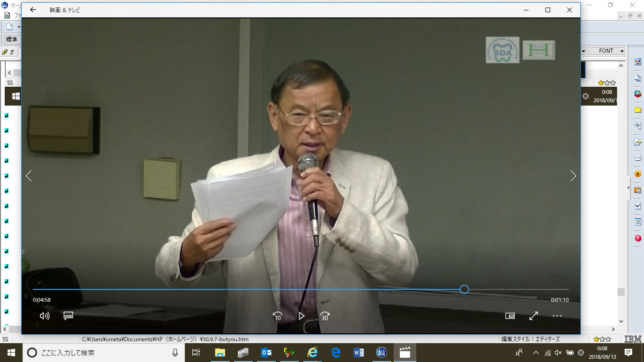The width and height of the screenshot is (644, 362).
Task: Click the seek bar handle
Action: 464,289
